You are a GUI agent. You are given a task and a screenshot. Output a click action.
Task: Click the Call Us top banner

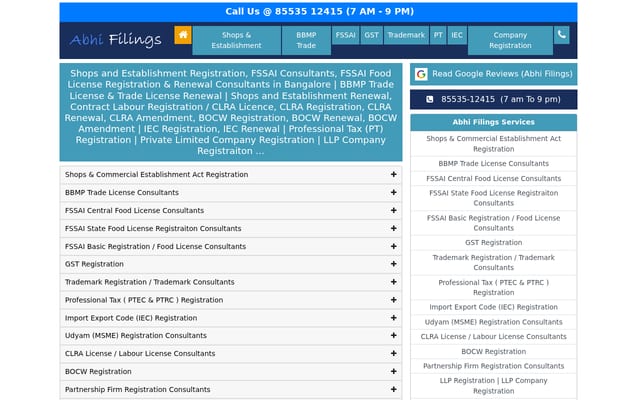click(x=318, y=12)
